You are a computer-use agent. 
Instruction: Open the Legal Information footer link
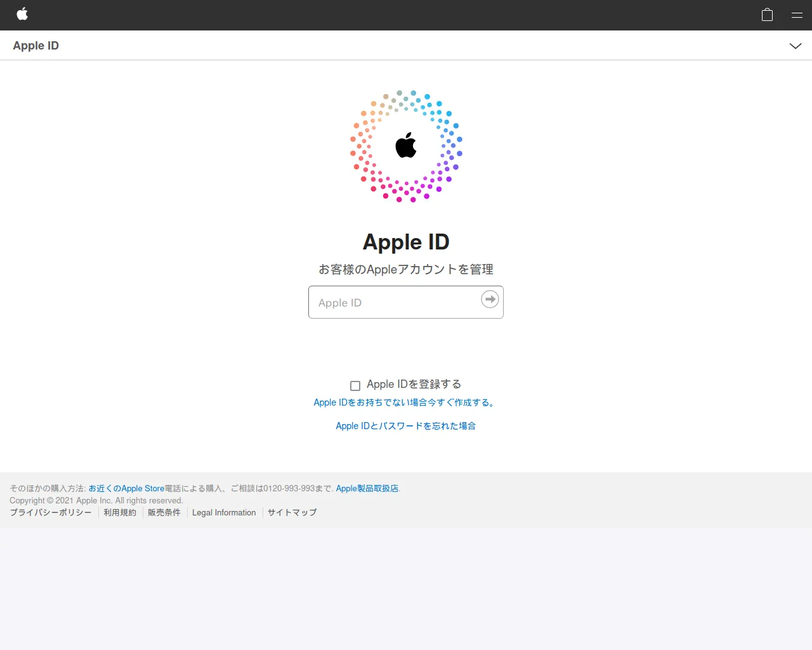click(223, 512)
